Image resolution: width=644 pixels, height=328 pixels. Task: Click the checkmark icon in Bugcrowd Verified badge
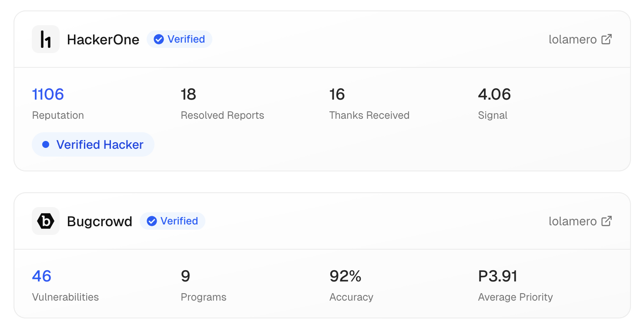point(152,221)
